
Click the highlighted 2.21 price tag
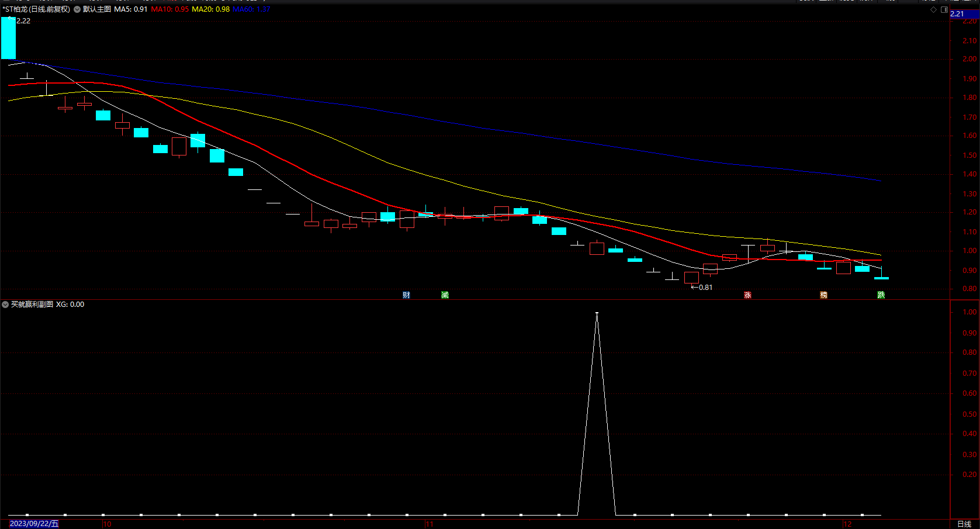point(964,14)
